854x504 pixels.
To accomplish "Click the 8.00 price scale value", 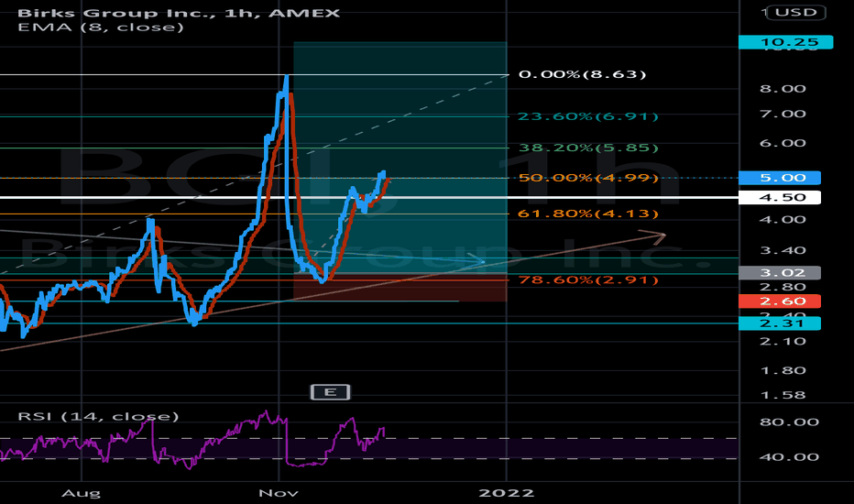I will pos(783,89).
